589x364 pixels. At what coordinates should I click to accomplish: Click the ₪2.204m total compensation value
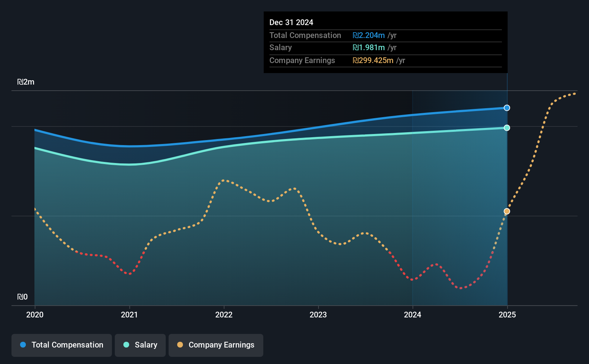pyautogui.click(x=369, y=35)
